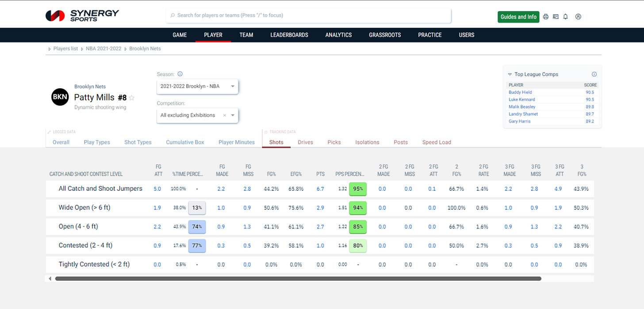Open Landry Shamet comp profile
Screen dimensions: 644x309
coord(523,114)
